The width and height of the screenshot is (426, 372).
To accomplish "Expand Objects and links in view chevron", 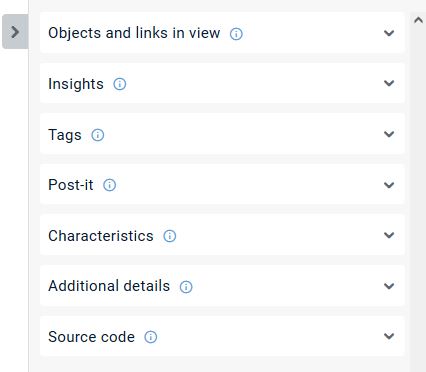I will tap(389, 33).
